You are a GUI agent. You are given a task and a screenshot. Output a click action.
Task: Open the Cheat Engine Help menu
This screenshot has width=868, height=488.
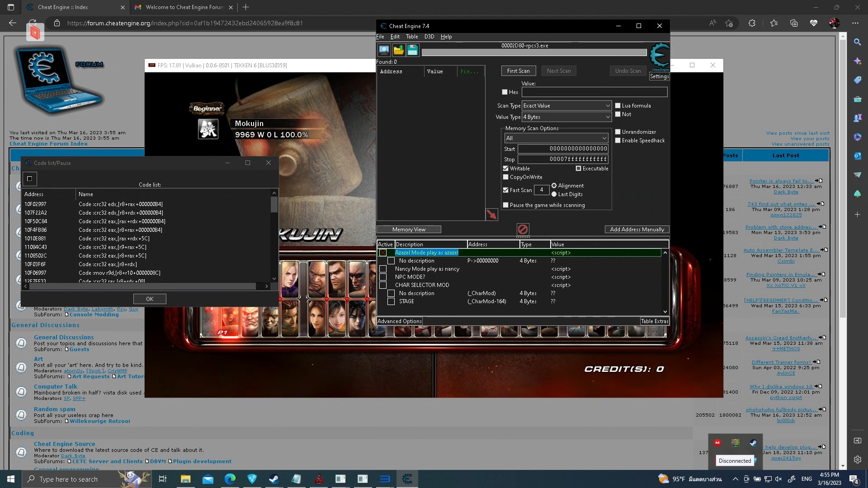tap(446, 37)
